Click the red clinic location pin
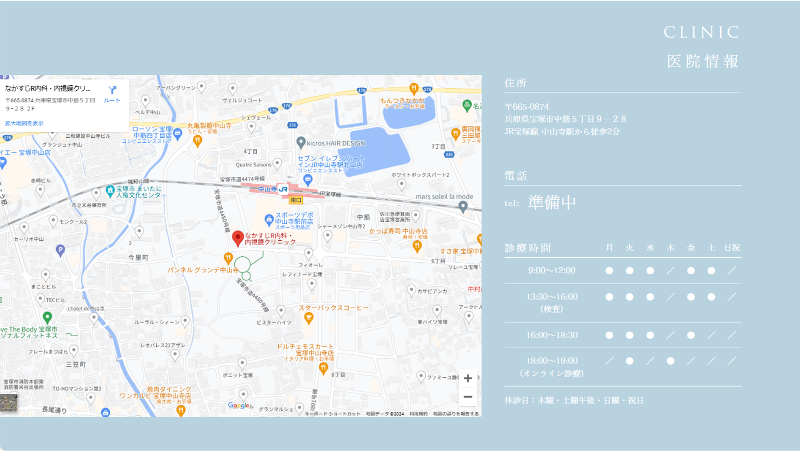Viewport: 800px width, 451px height. click(238, 237)
